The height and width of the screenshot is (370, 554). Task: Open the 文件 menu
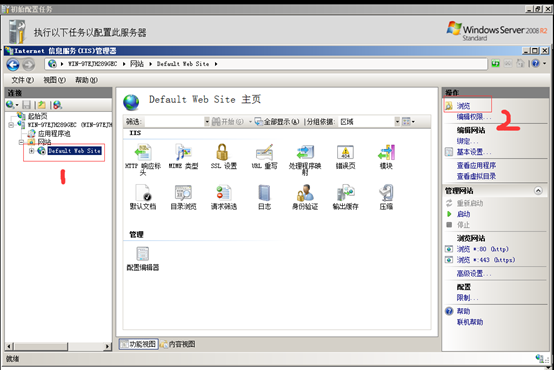[x=22, y=80]
